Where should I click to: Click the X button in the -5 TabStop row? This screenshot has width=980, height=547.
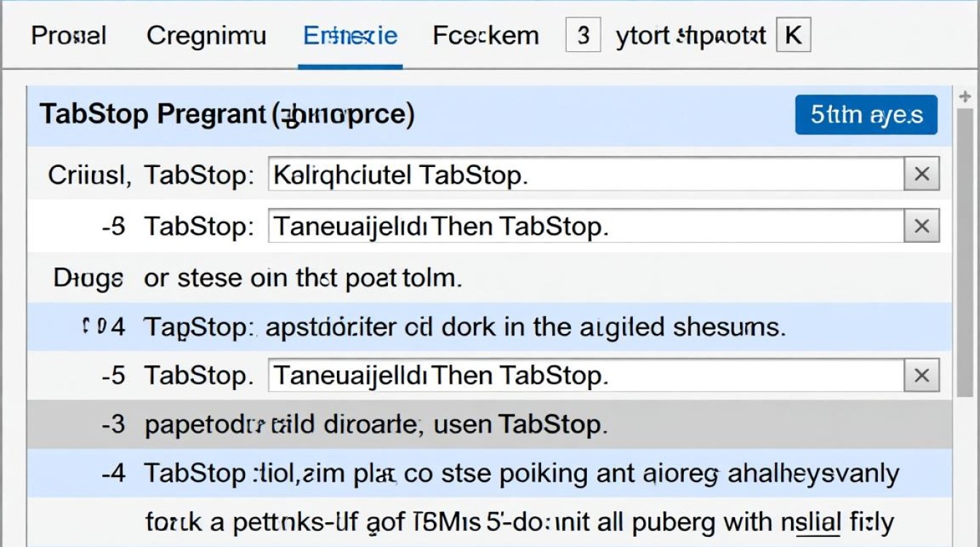point(922,376)
